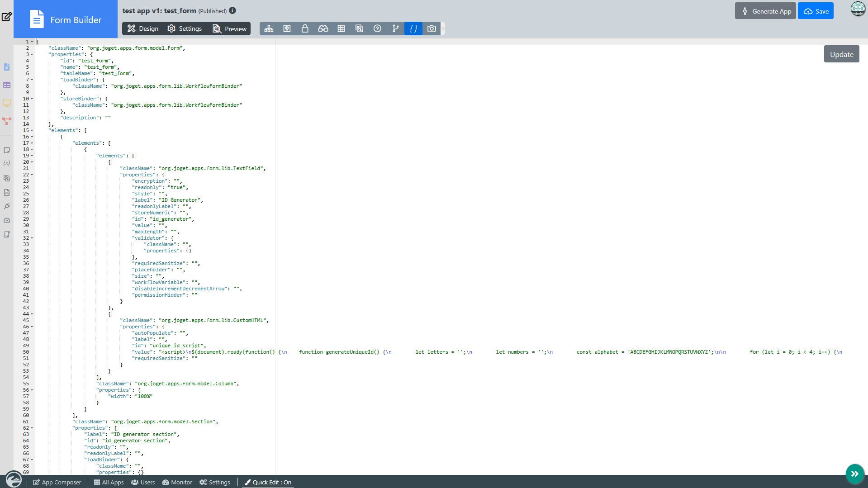Open the admin user avatar menu
The image size is (868, 488).
[x=858, y=9]
